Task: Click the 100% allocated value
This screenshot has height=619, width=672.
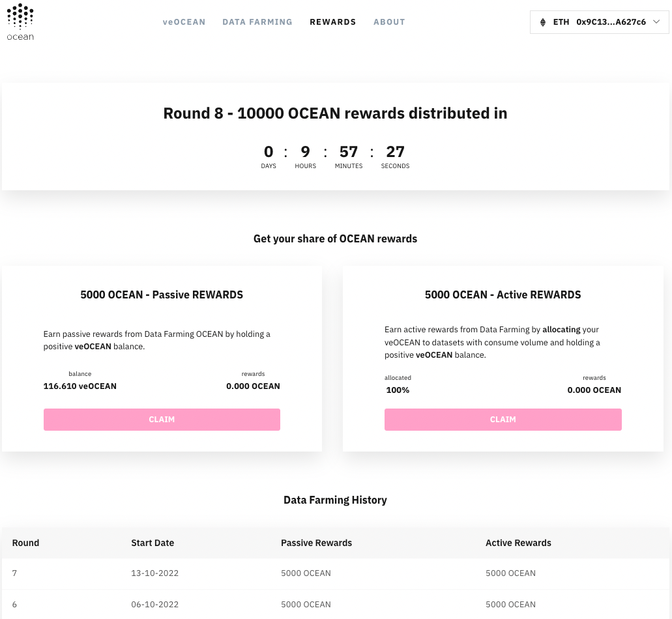Action: pyautogui.click(x=398, y=390)
